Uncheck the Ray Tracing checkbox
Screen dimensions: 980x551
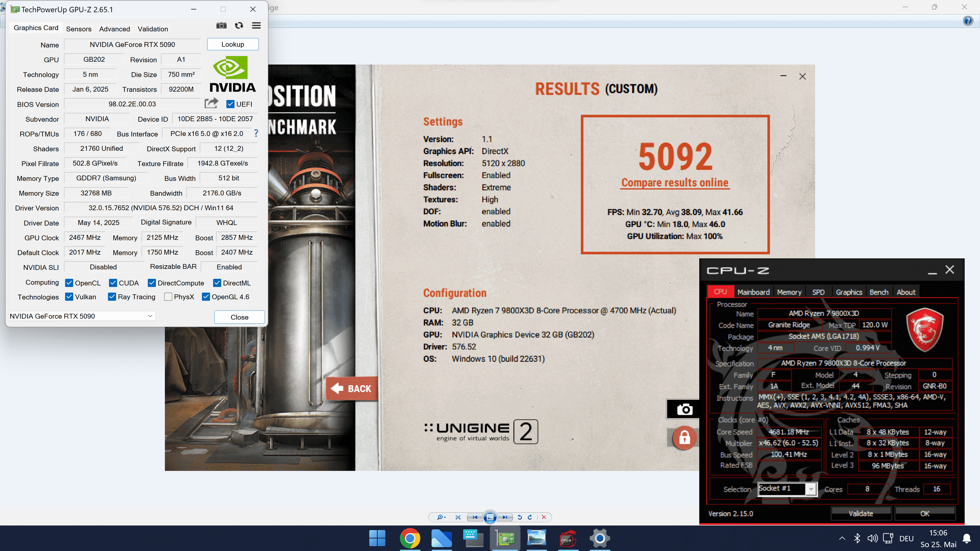point(112,297)
